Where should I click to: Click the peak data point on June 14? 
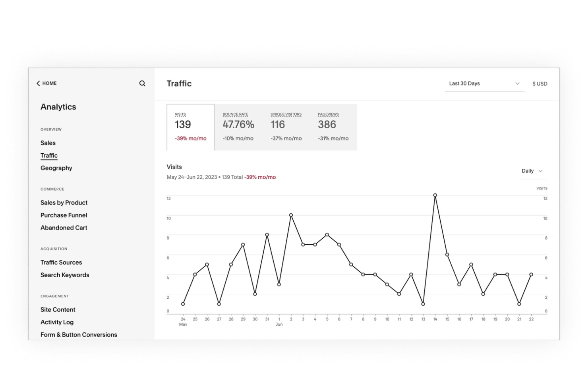435,195
